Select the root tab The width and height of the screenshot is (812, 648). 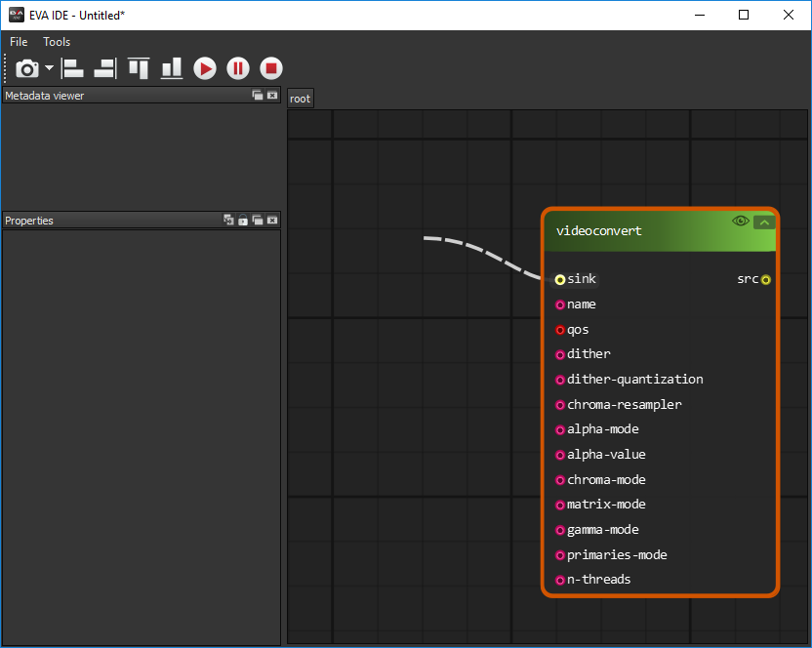pos(301,99)
